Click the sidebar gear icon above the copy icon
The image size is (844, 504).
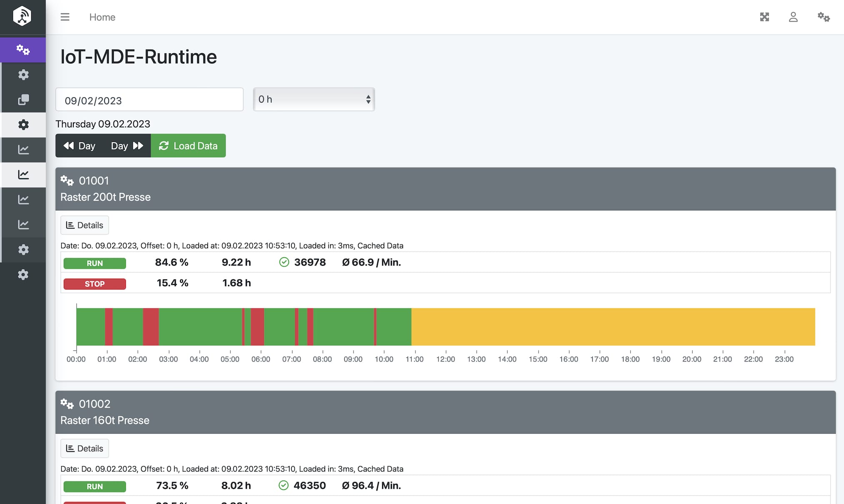coord(23,75)
